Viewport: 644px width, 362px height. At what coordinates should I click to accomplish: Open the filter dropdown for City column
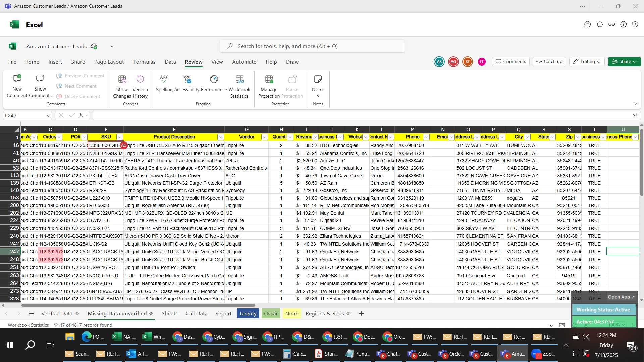527,137
